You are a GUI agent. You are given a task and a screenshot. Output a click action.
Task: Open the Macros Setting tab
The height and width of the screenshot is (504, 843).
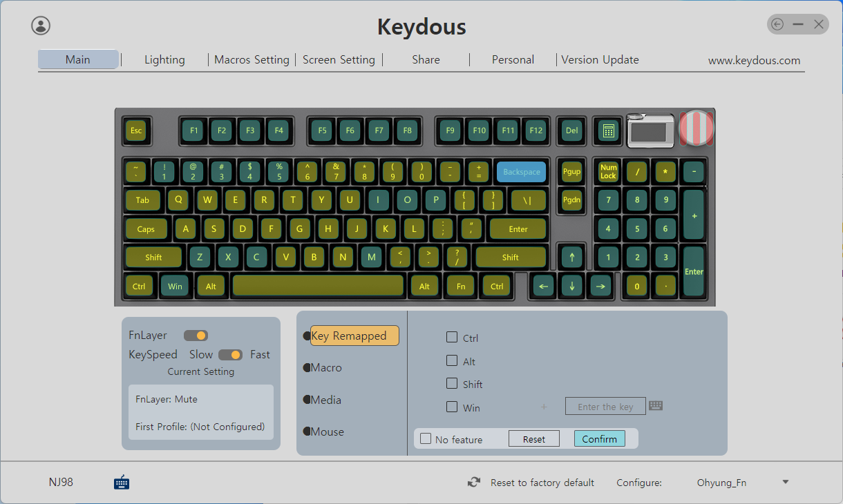coord(252,59)
